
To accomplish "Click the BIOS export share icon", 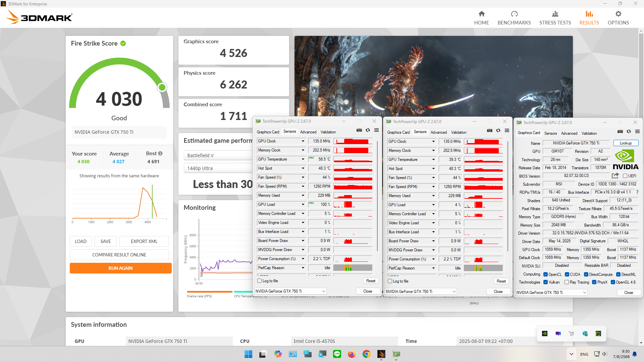I will point(615,176).
